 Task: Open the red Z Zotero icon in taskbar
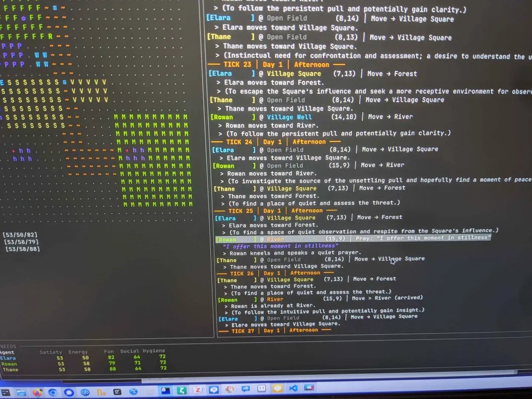[197, 390]
